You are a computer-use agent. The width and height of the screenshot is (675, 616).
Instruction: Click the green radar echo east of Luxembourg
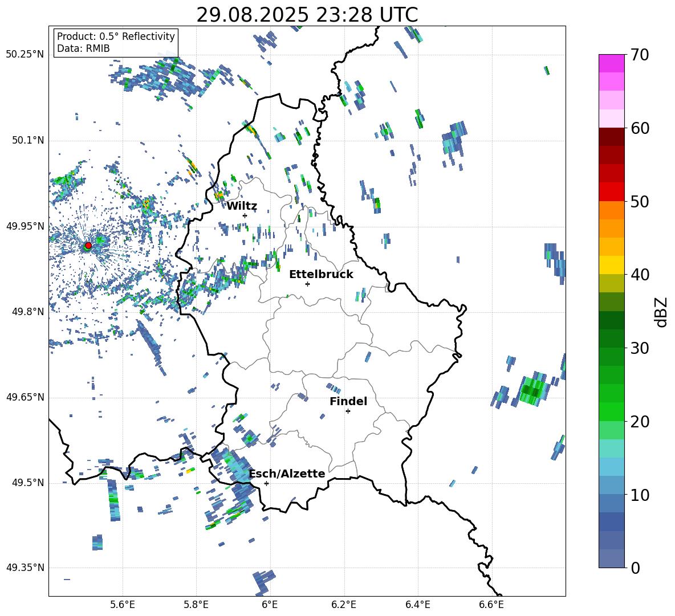(534, 390)
